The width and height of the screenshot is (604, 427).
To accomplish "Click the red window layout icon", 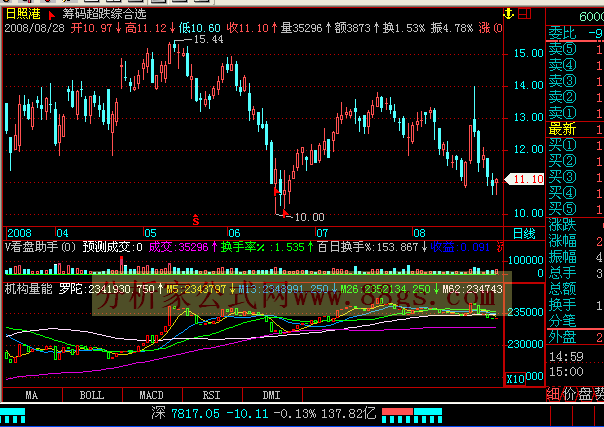I will 524,14.
